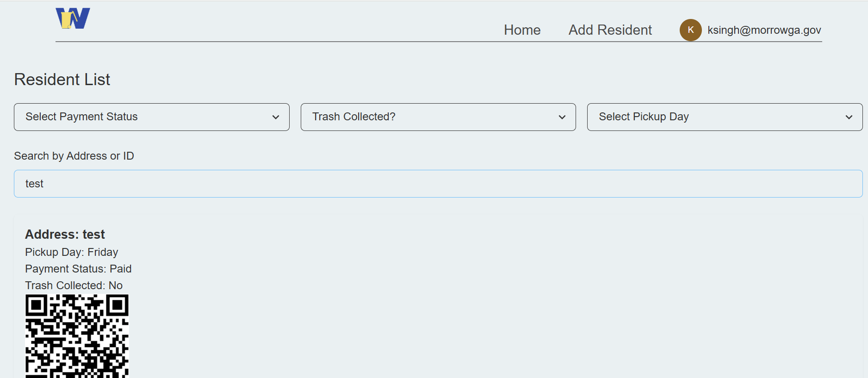This screenshot has height=378, width=868.
Task: Click the 'Pickup Day: Friday' text
Action: [x=72, y=252]
